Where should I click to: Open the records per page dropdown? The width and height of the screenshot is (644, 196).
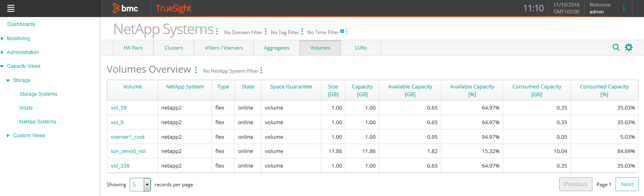coord(140,184)
